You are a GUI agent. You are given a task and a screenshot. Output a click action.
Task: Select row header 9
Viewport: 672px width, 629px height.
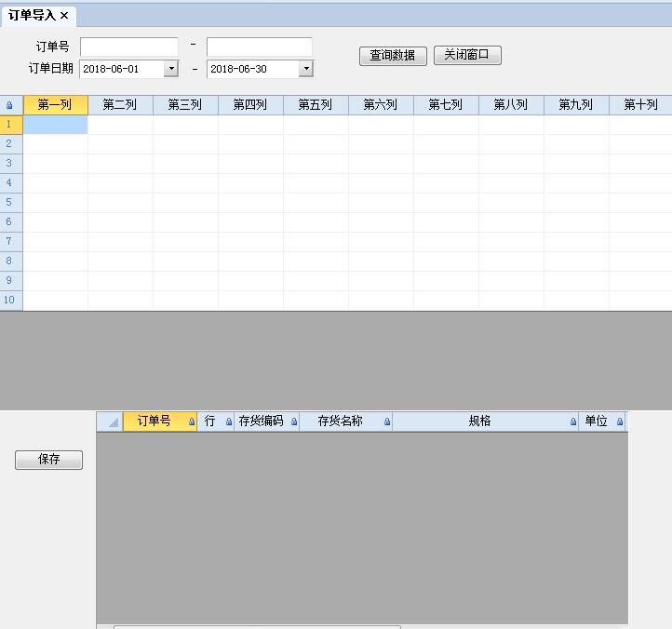[x=11, y=281]
